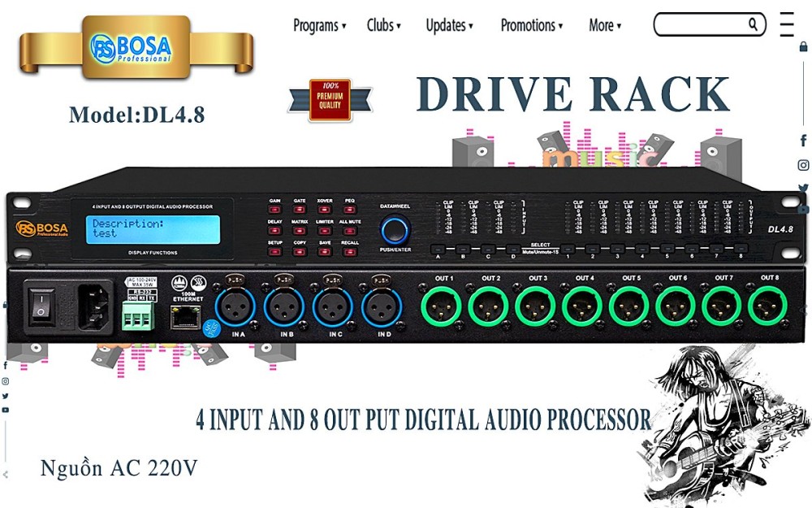Screen dimensions: 812x508
Task: Click the Nguồn AC 220V text
Action: (119, 468)
